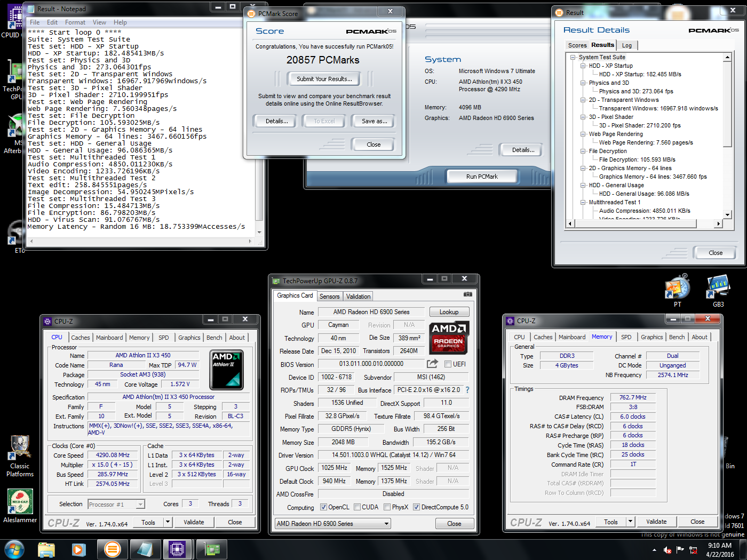Open the Notepad Format menu
The height and width of the screenshot is (560, 747).
pyautogui.click(x=75, y=22)
